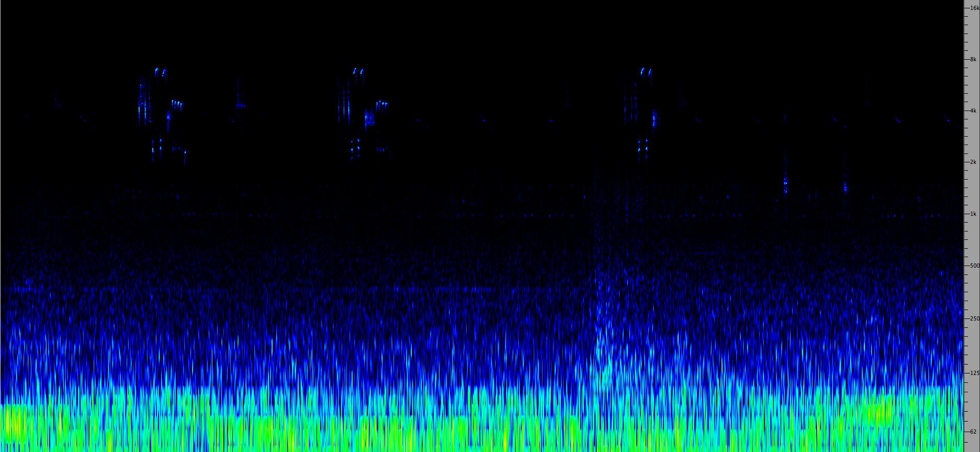The image size is (980, 452).
Task: Click the 1k mark on the frequency scale
Action: [x=973, y=214]
